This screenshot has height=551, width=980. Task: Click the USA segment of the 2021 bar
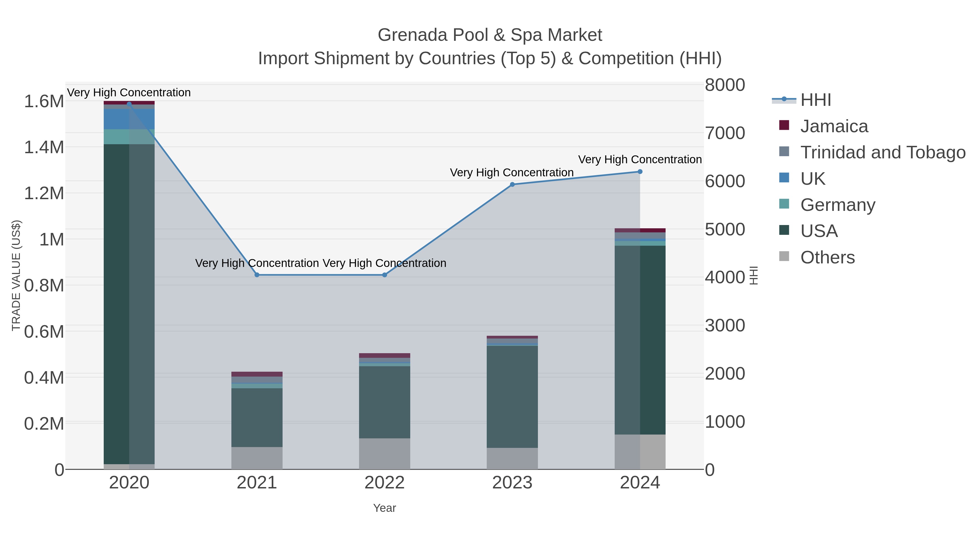coord(257,417)
